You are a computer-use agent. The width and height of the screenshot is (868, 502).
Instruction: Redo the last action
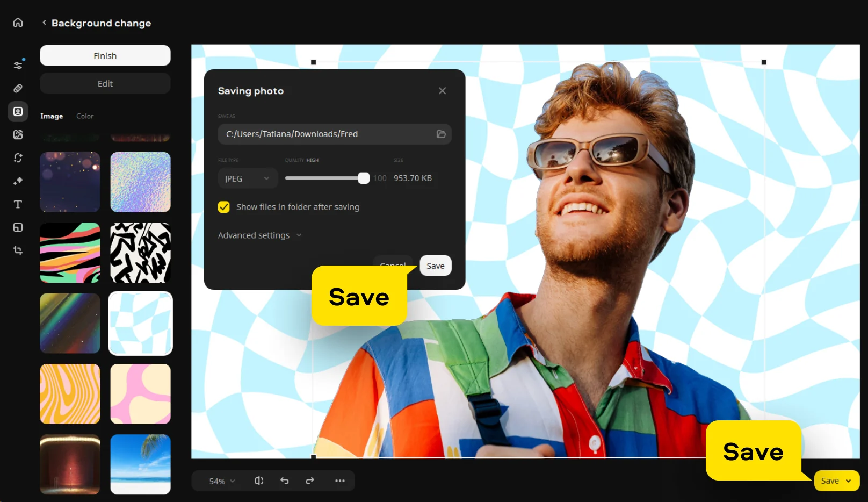[x=310, y=481]
